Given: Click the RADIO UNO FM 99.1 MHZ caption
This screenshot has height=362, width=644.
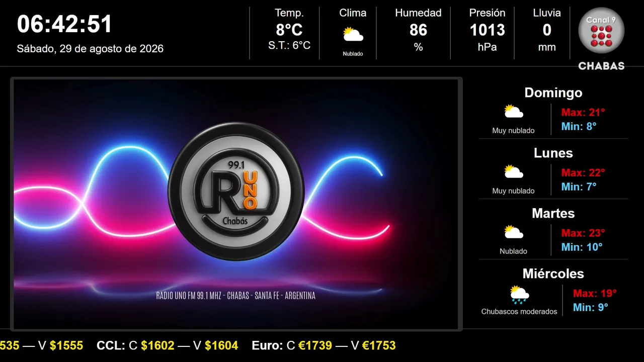Looking at the screenshot, I should (x=236, y=296).
